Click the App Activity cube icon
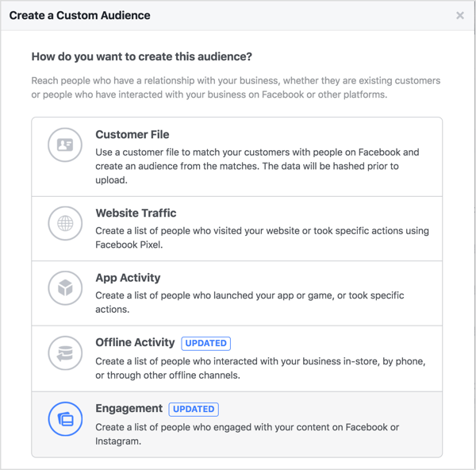This screenshot has width=476, height=470. (x=65, y=287)
